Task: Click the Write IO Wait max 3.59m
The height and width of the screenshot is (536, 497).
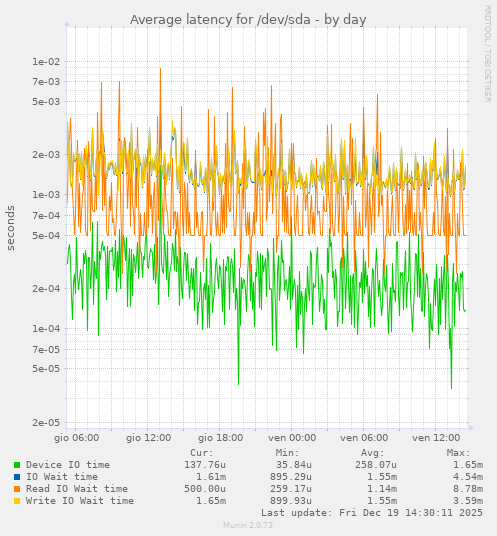Action: [468, 501]
